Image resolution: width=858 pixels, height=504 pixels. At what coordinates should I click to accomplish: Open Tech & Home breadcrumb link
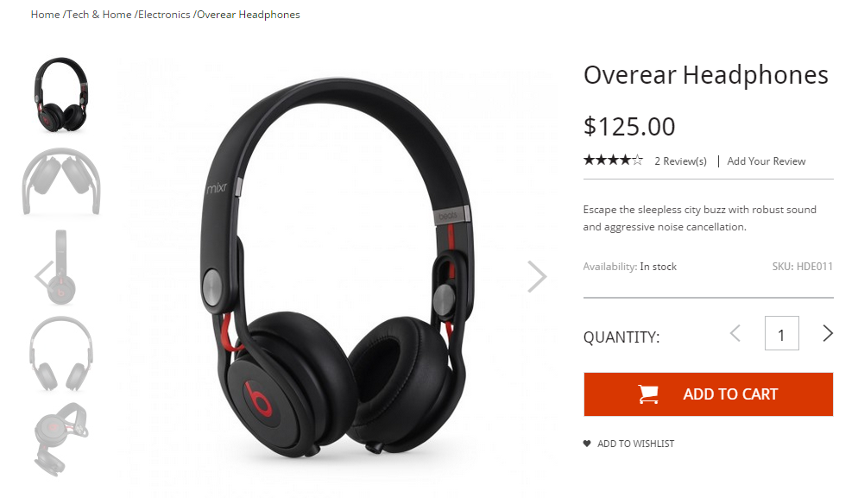click(99, 15)
